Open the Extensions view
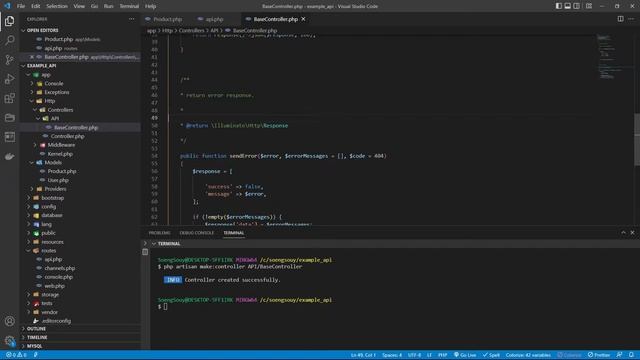This screenshot has height=360, width=640. pyautogui.click(x=9, y=98)
